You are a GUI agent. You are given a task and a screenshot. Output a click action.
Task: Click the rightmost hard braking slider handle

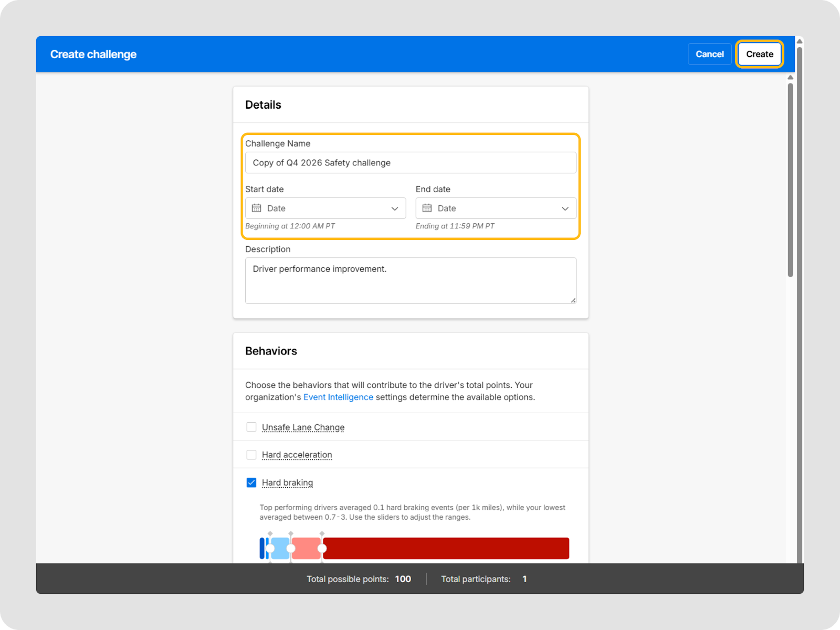322,548
